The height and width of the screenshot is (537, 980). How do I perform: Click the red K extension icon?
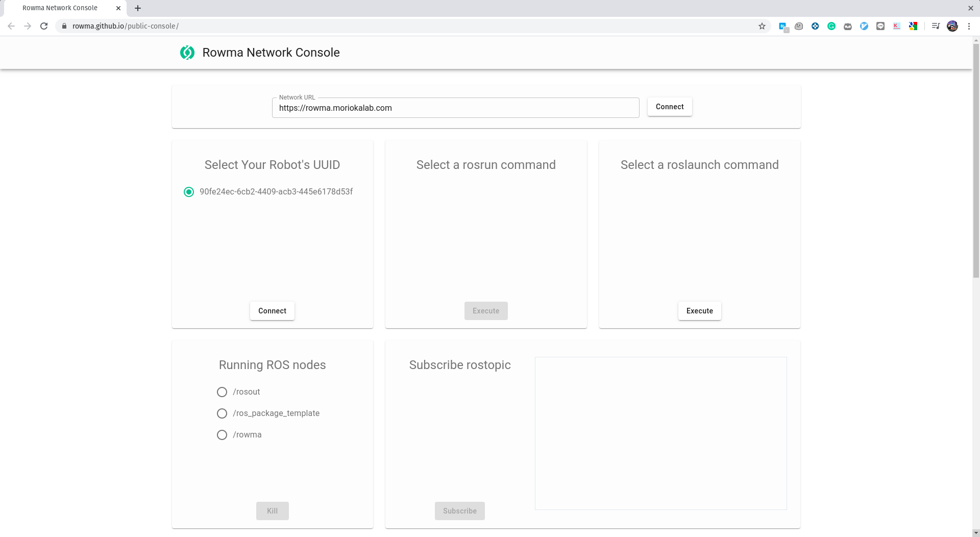point(897,26)
